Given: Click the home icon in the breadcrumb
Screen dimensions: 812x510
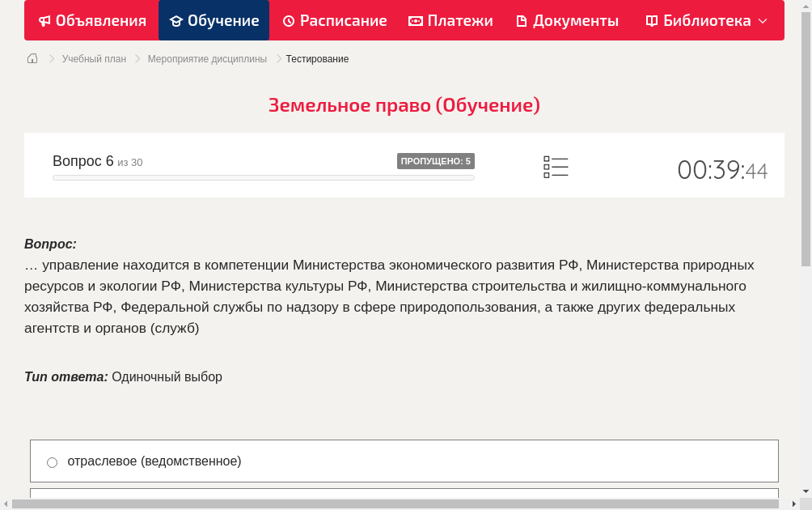Looking at the screenshot, I should tap(32, 58).
